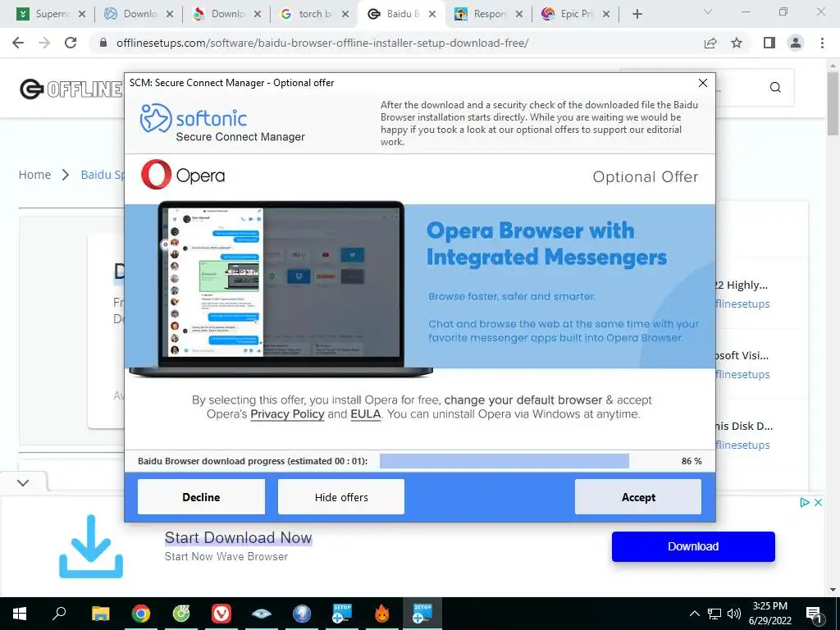Accept the Opera optional offer
840x630 pixels.
click(638, 496)
